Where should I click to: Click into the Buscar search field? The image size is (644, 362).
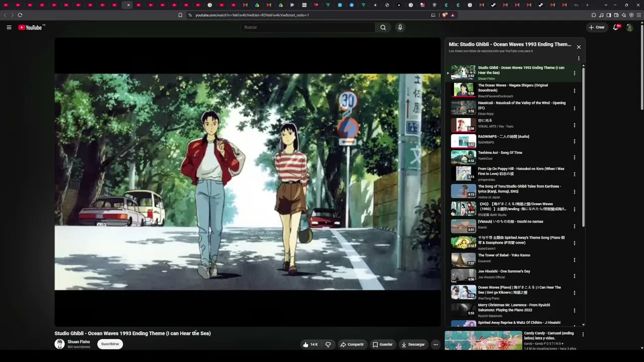coord(308,27)
